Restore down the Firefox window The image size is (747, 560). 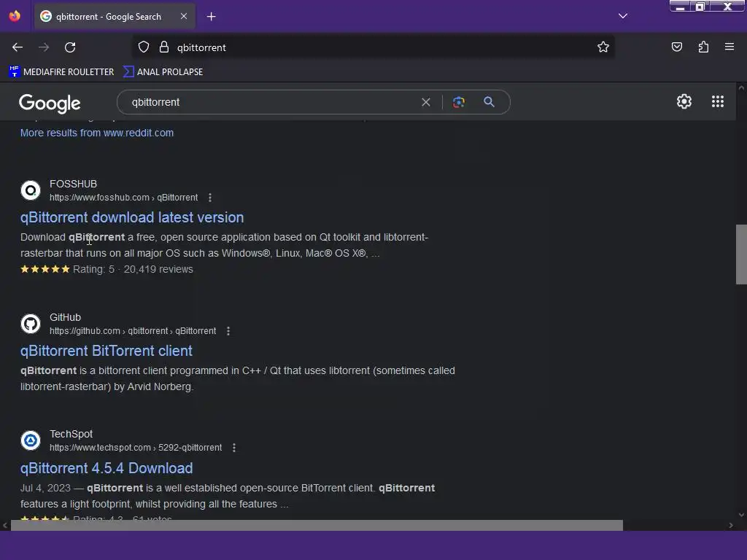pyautogui.click(x=700, y=6)
